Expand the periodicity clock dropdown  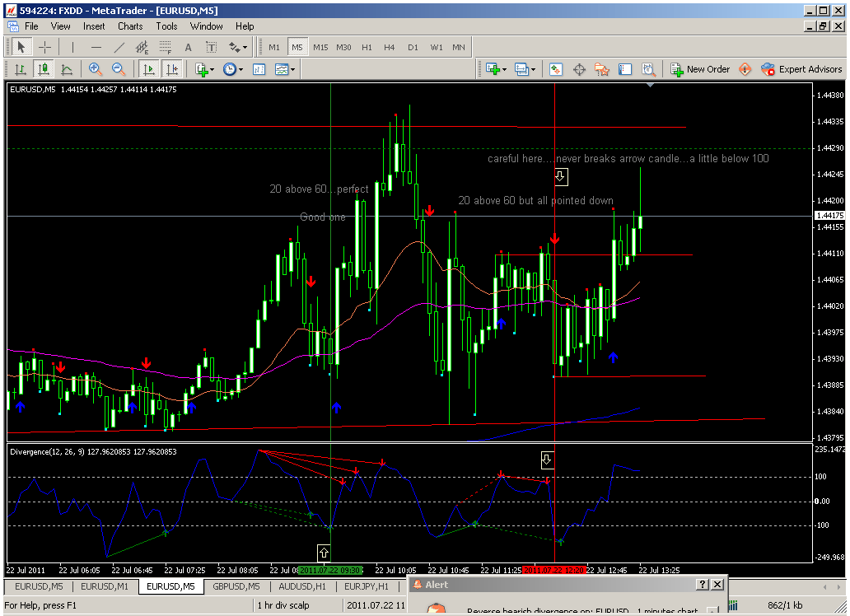coord(233,69)
